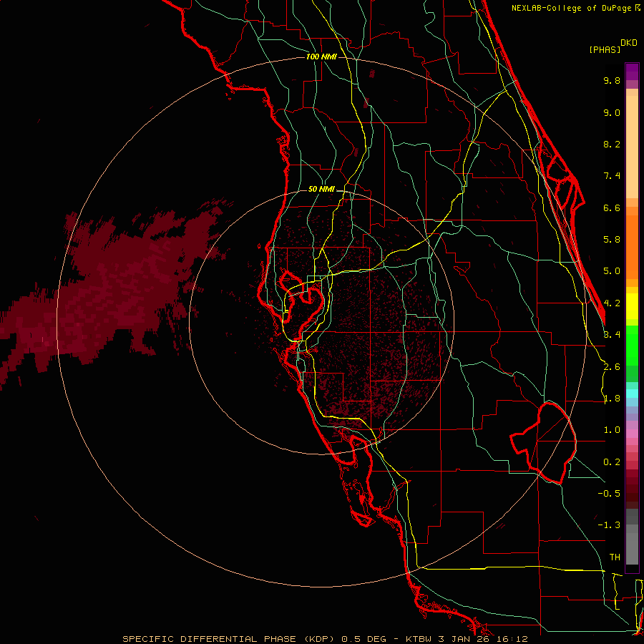Click the 0.2 color scale value
Image resolution: width=644 pixels, height=644 pixels.
point(612,462)
